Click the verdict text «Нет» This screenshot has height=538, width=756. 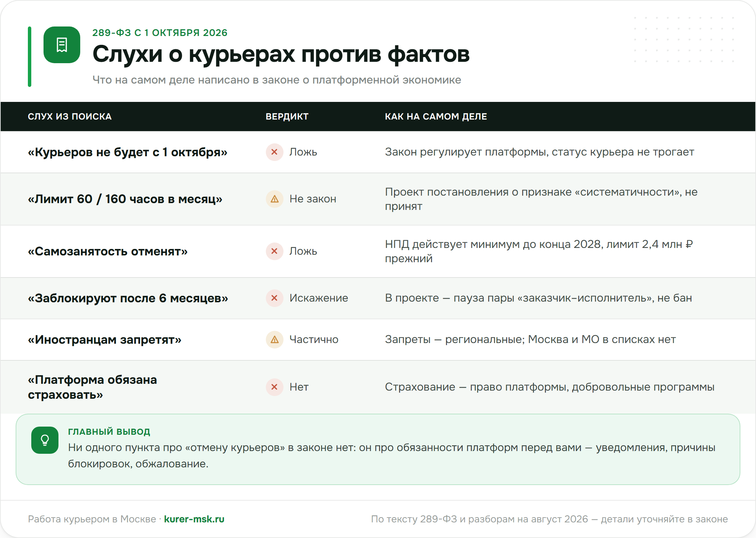[299, 387]
